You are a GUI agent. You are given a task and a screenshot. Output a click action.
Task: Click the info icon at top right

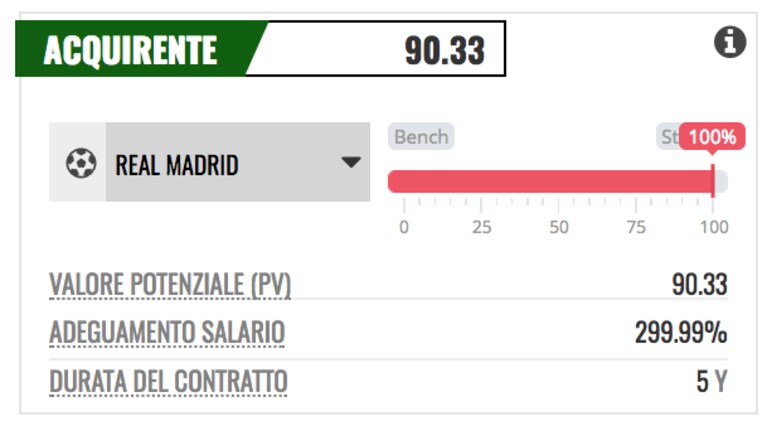(730, 42)
